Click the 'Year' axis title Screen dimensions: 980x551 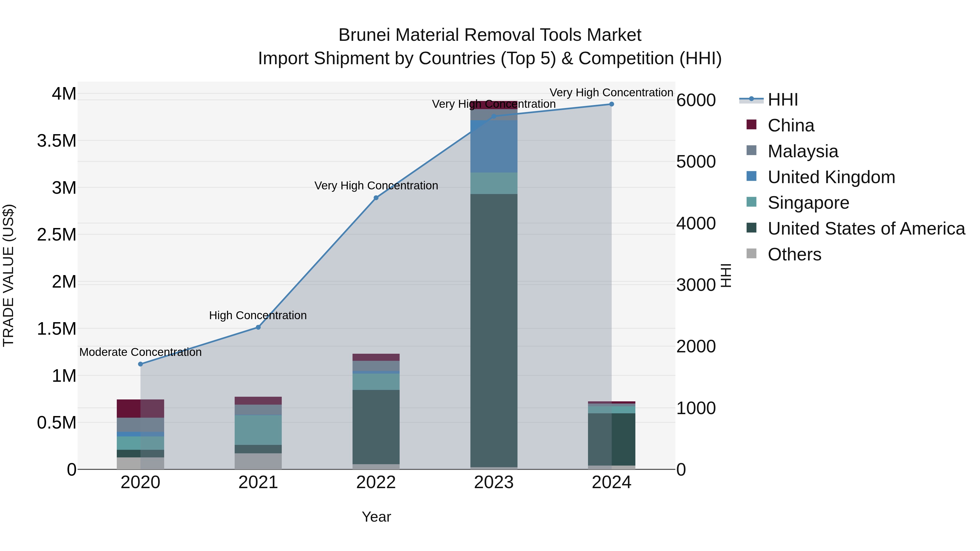coord(376,517)
